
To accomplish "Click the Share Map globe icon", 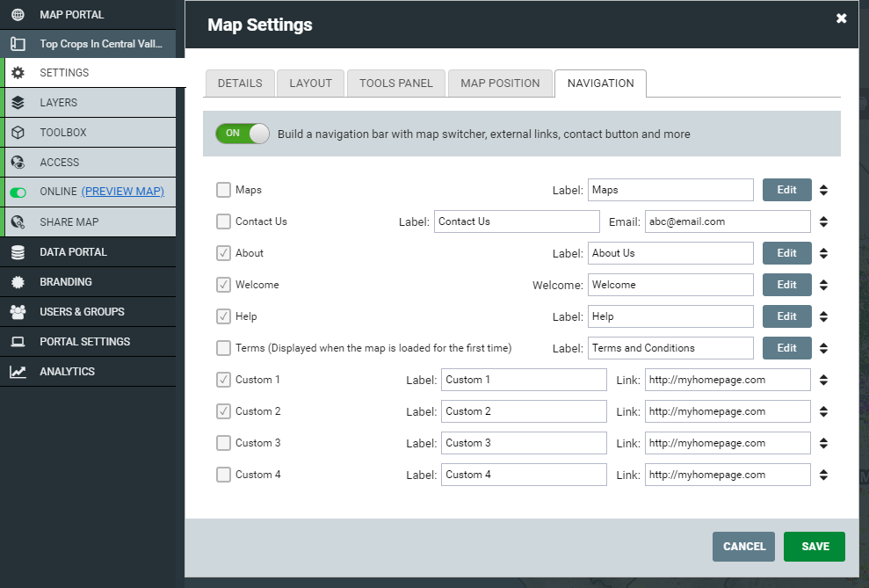I will [x=18, y=221].
